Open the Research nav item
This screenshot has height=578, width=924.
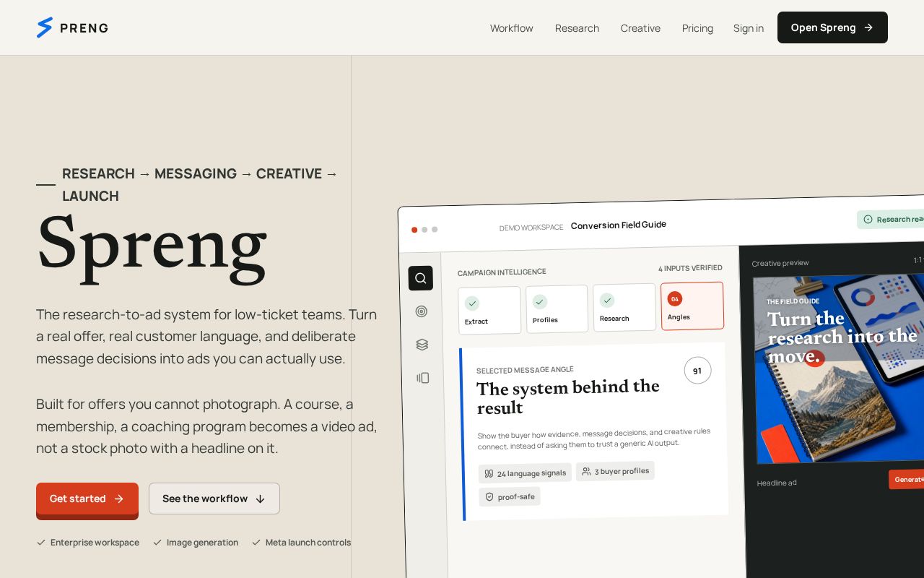577,28
